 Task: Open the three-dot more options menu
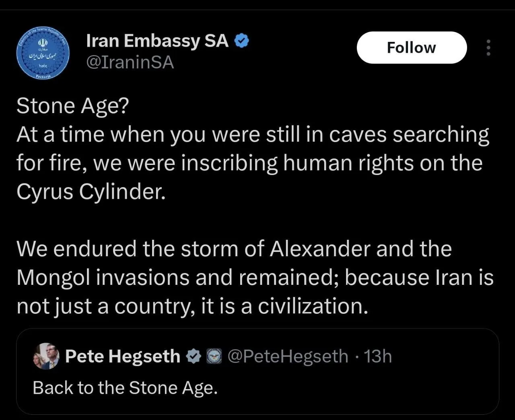(x=488, y=47)
